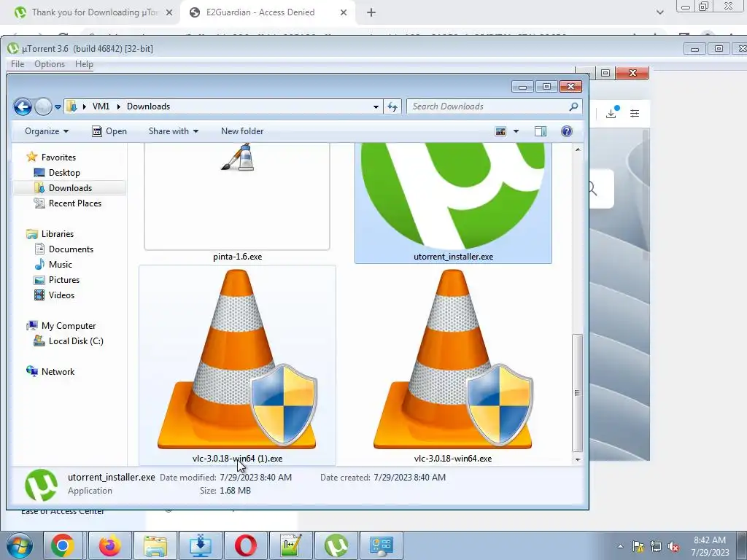Image resolution: width=747 pixels, height=560 pixels.
Task: Expand the arrow before VM1 in breadcrumb
Action: click(x=85, y=106)
